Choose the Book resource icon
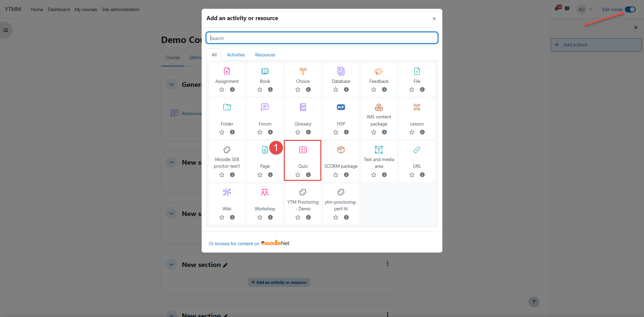The height and width of the screenshot is (317, 644). (x=265, y=71)
